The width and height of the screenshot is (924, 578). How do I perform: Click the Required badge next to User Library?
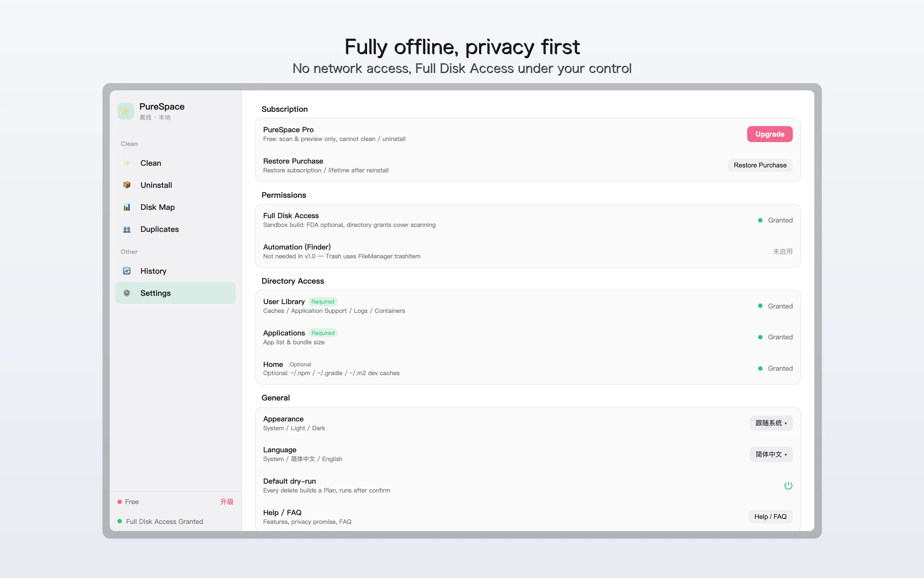coord(323,302)
